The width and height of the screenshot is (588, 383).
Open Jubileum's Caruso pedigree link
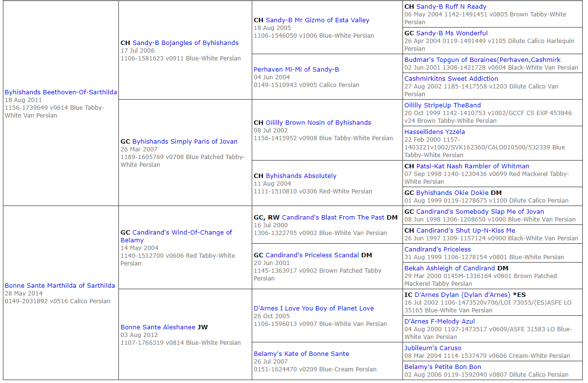[432, 348]
